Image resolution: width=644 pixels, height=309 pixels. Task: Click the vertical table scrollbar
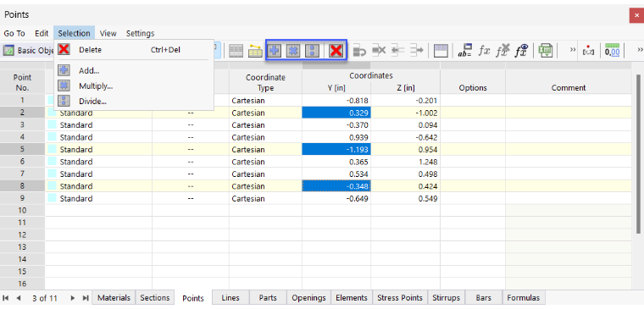point(638,154)
